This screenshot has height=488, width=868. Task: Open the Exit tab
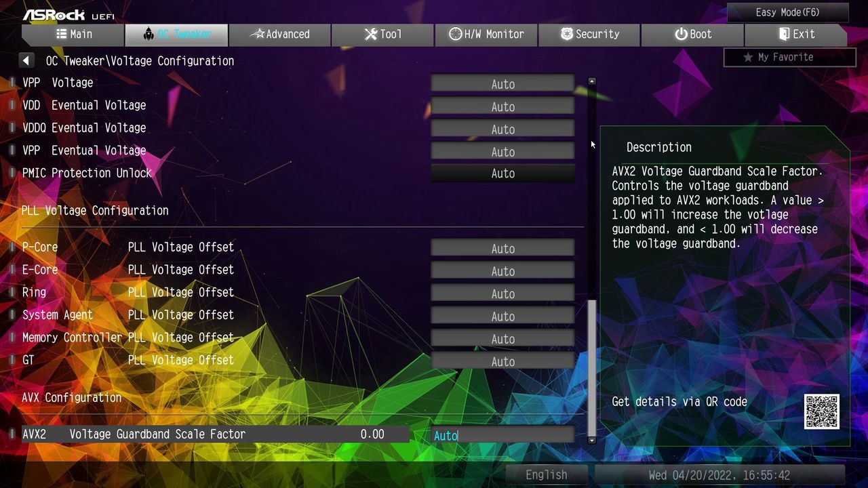796,35
